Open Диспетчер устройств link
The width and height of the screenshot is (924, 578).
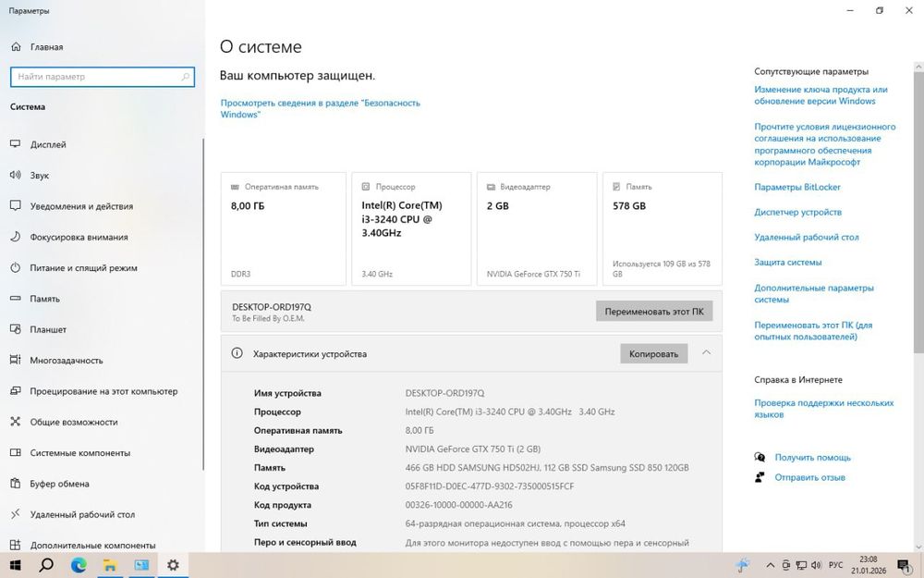pos(798,213)
